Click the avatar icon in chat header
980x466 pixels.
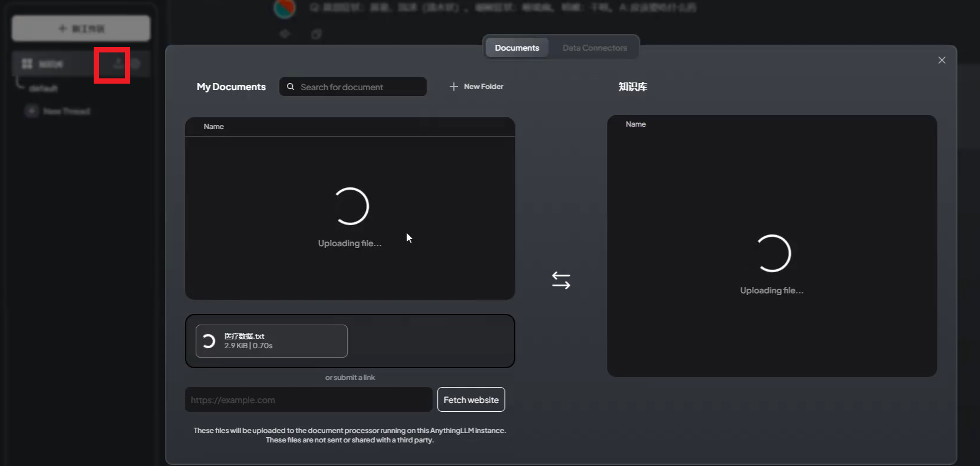click(x=285, y=8)
